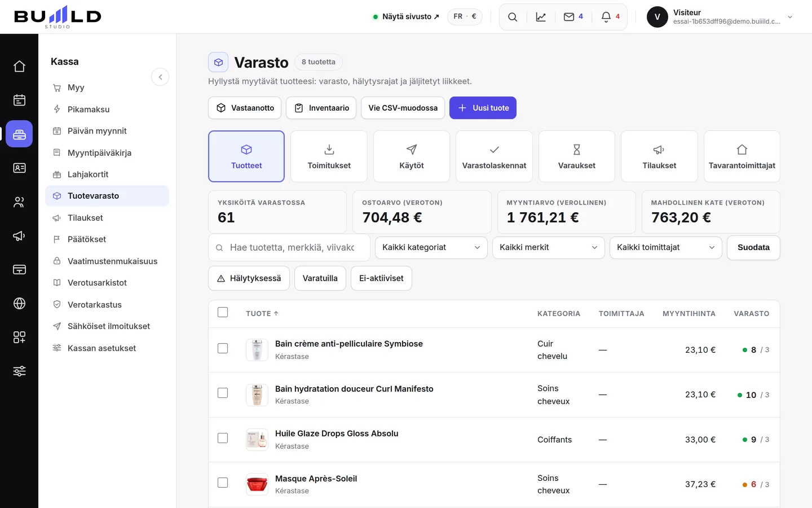Open the Masque Après-Soleil product thumbnail
The height and width of the screenshot is (508, 812).
tap(257, 484)
